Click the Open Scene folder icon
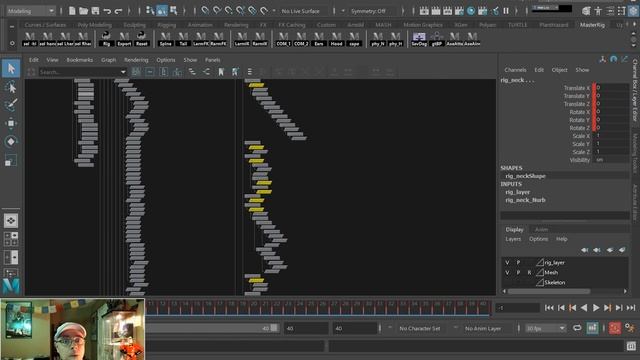The width and height of the screenshot is (640, 360). [84, 11]
